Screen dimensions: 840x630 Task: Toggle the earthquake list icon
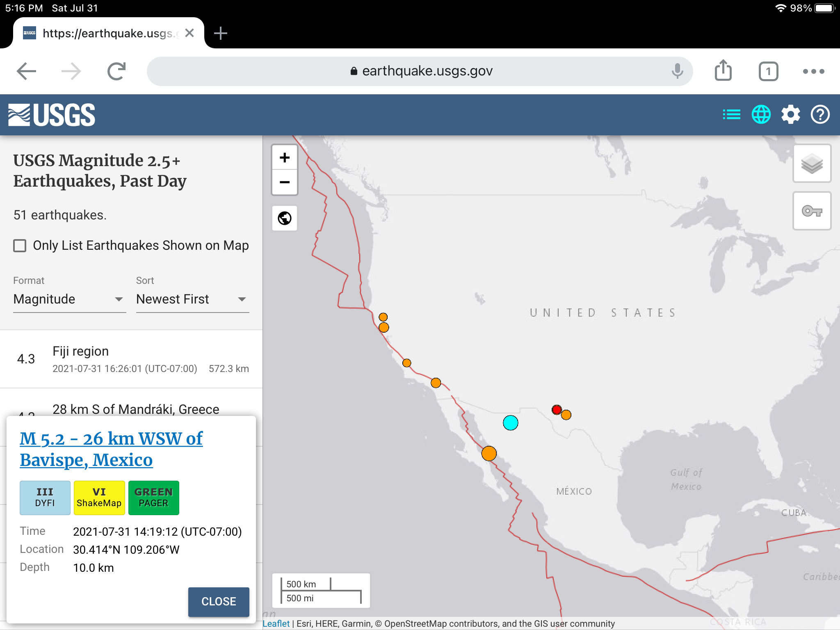(x=731, y=114)
